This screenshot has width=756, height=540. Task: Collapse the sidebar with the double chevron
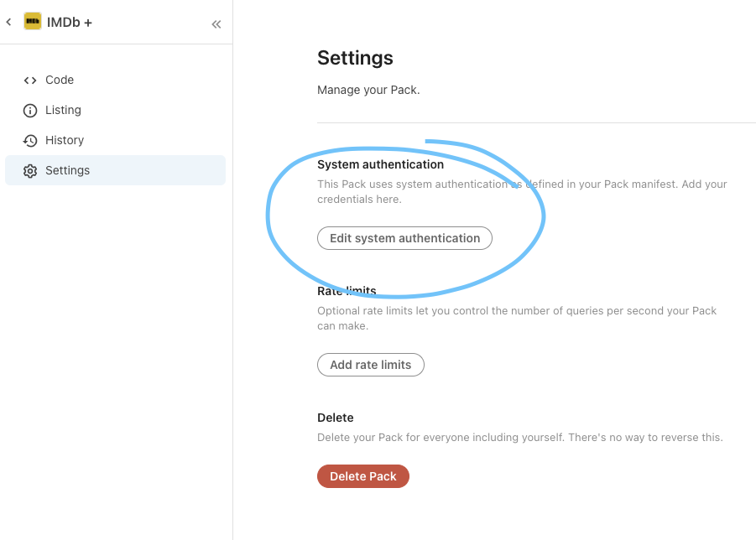click(x=216, y=24)
